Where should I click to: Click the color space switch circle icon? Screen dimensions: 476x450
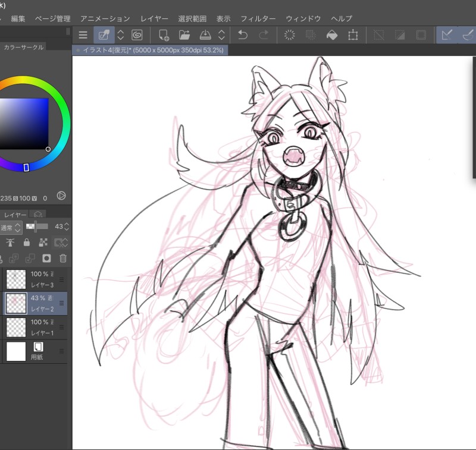coord(61,196)
